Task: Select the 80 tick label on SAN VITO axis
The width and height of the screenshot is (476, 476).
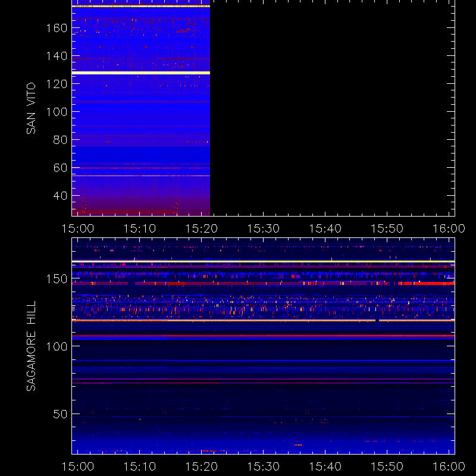Action: point(61,140)
